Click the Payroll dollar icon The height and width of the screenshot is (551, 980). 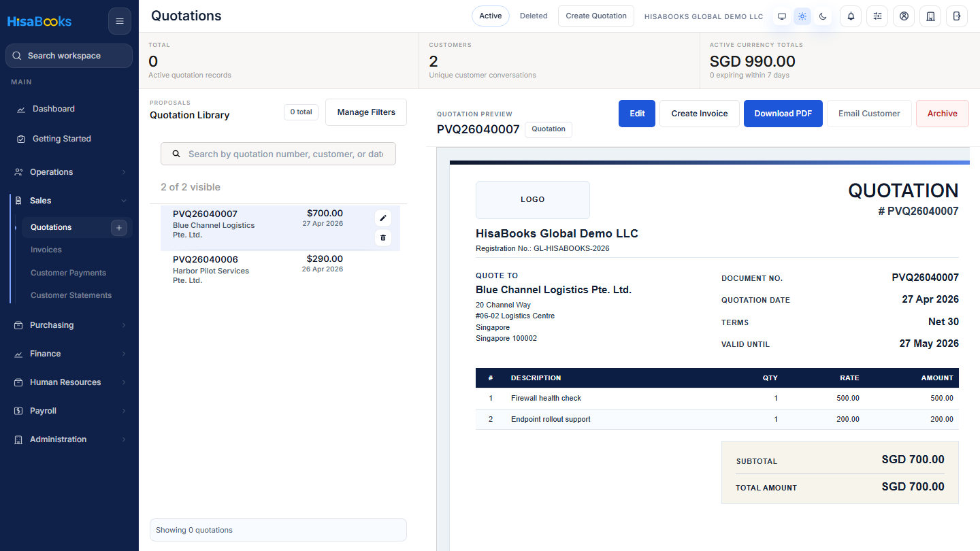[18, 411]
